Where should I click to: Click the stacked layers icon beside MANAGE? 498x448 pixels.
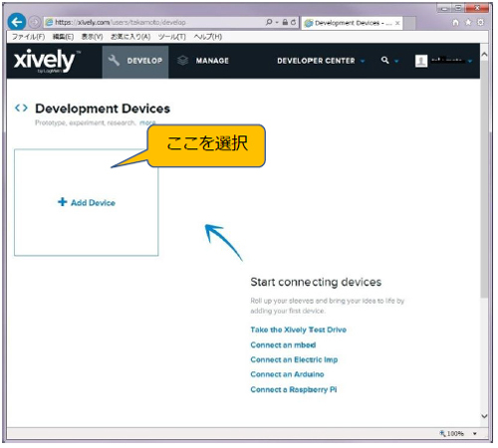[182, 61]
